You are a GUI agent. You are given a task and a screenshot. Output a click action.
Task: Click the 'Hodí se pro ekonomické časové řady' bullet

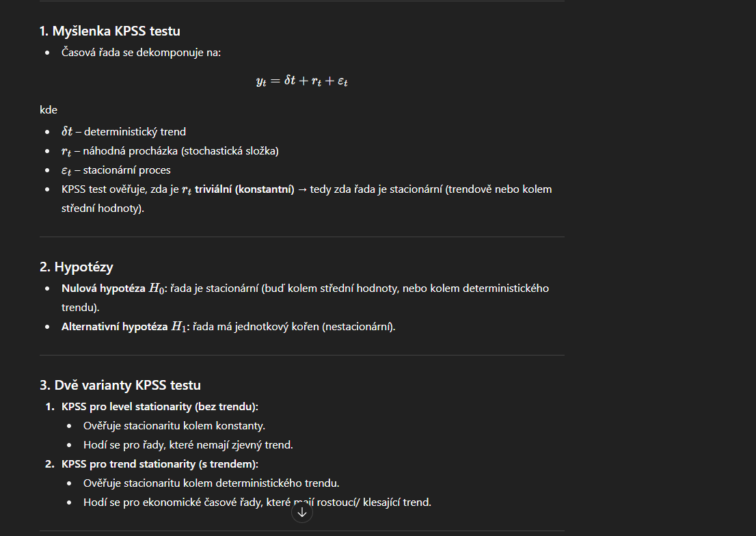point(257,502)
